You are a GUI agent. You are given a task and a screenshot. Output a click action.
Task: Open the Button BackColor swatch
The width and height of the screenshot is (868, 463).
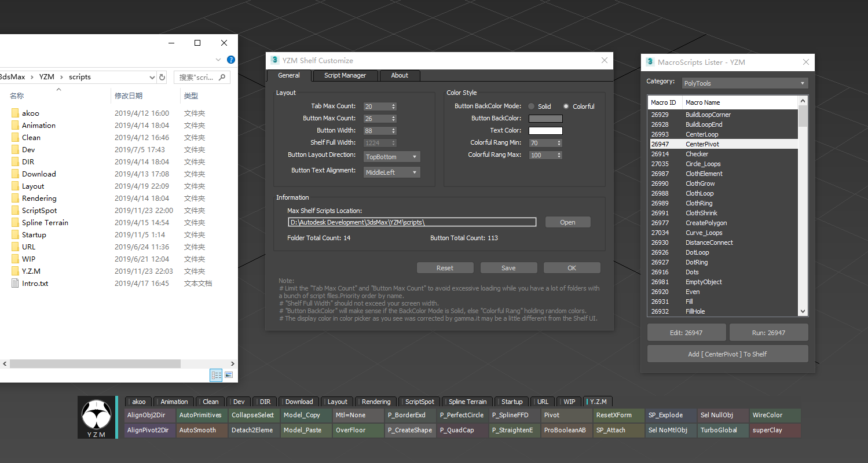545,119
